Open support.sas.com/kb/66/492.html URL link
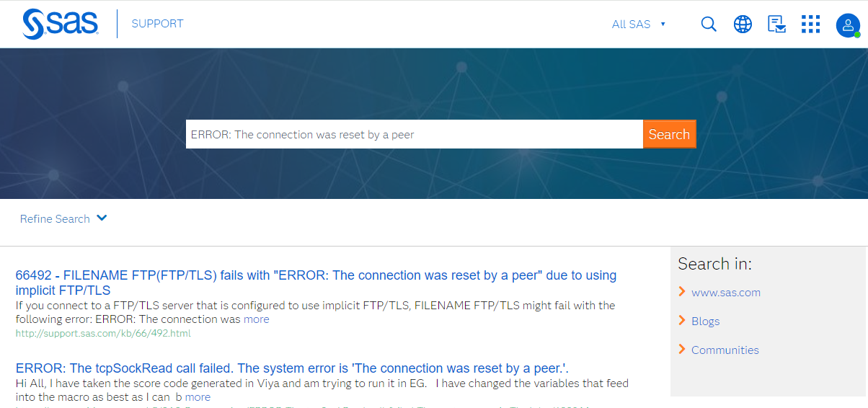 103,334
